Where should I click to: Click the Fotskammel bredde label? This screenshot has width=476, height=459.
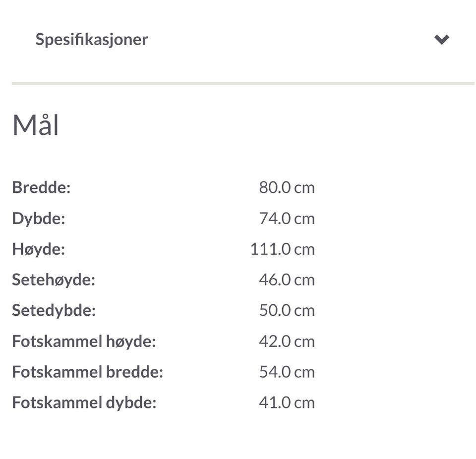tap(87, 372)
